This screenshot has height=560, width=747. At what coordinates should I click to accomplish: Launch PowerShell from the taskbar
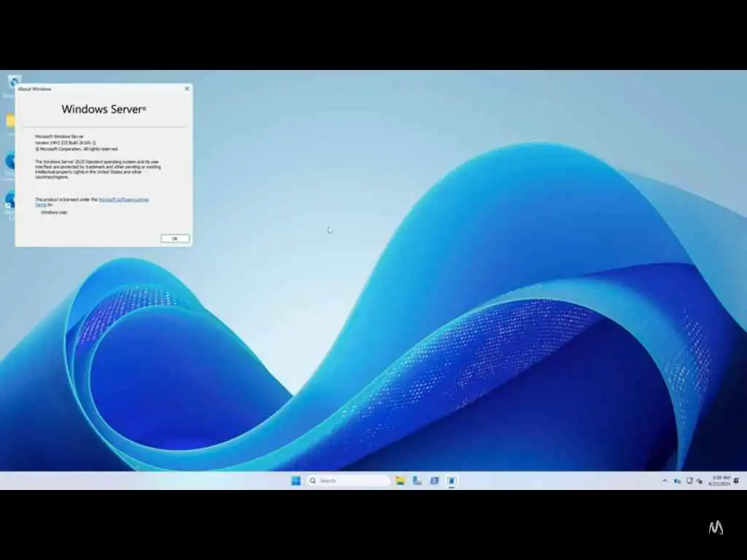(435, 481)
